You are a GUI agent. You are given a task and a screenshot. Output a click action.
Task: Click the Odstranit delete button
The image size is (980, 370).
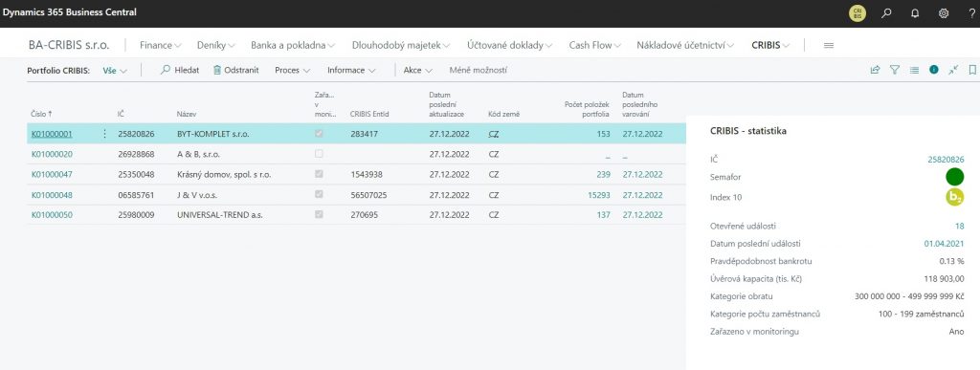(x=235, y=70)
